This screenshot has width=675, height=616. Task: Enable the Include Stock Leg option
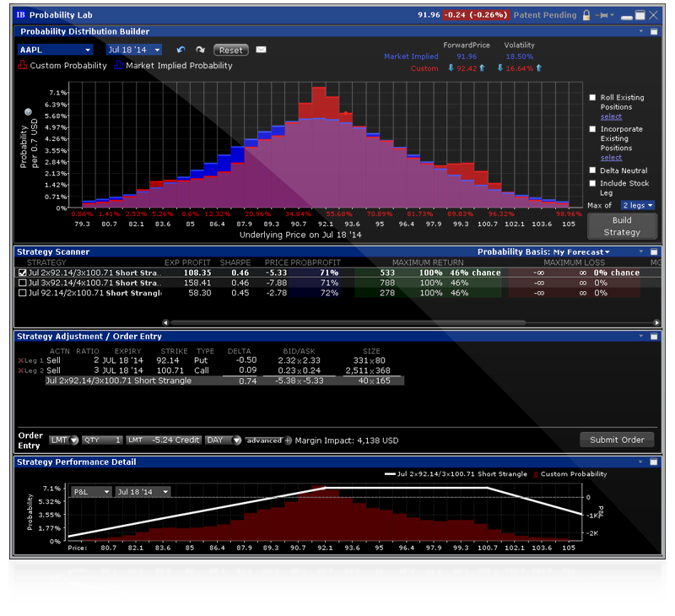[593, 183]
